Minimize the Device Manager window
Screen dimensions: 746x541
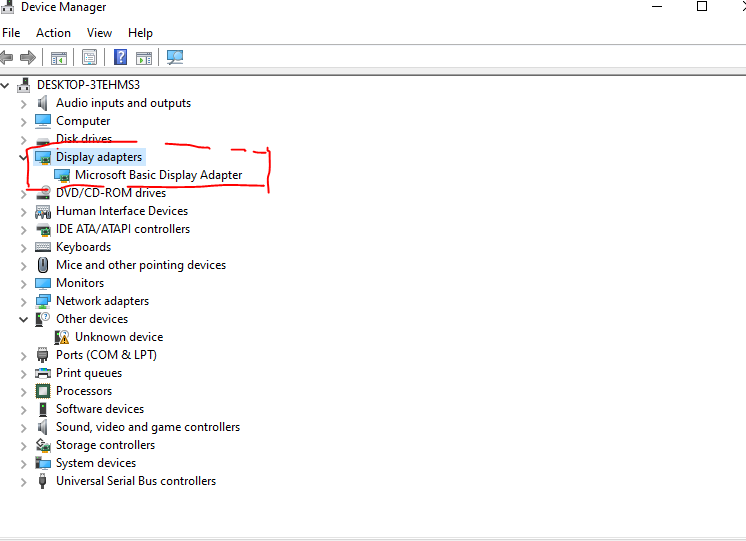pos(657,6)
